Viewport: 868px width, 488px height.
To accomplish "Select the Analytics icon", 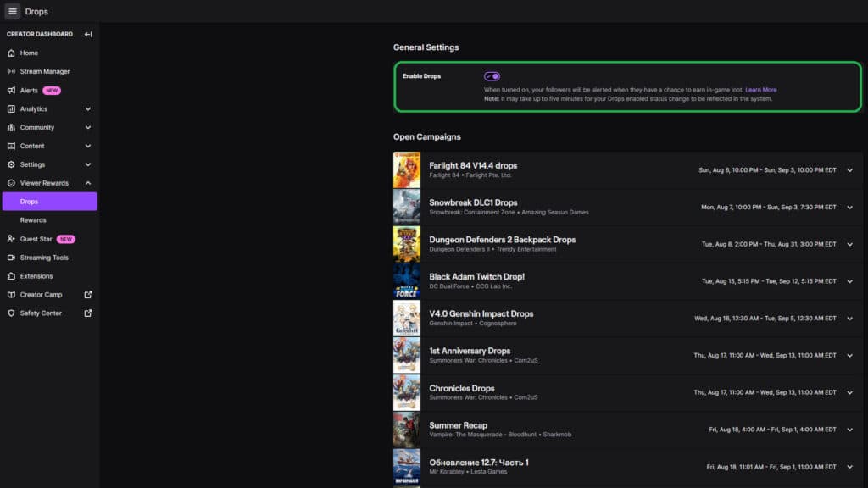I will tap(10, 108).
